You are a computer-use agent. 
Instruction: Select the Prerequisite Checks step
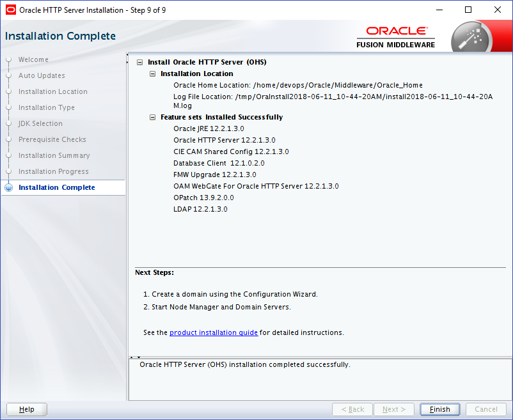point(52,139)
